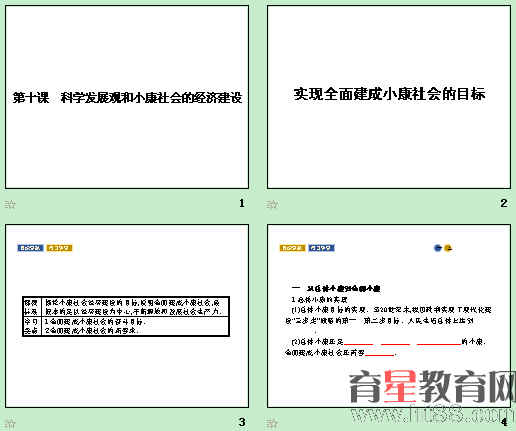
Task: Click slide number 1 label
Action: pyautogui.click(x=242, y=203)
